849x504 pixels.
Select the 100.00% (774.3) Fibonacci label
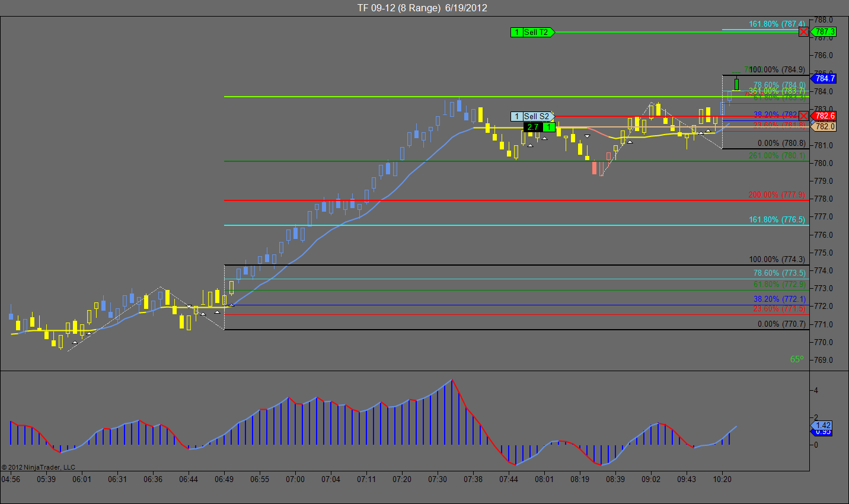pyautogui.click(x=777, y=259)
